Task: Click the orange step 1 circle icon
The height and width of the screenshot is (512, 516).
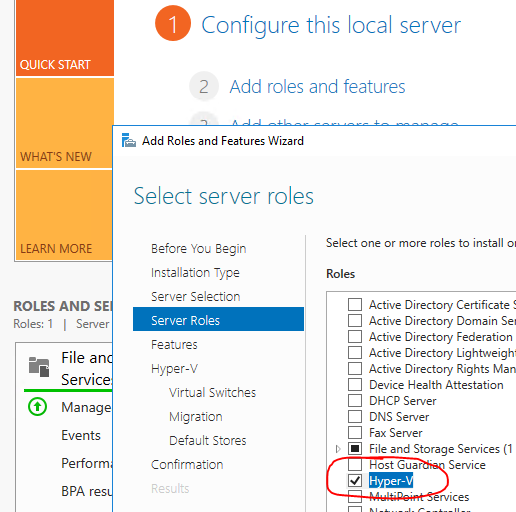Action: point(173,23)
